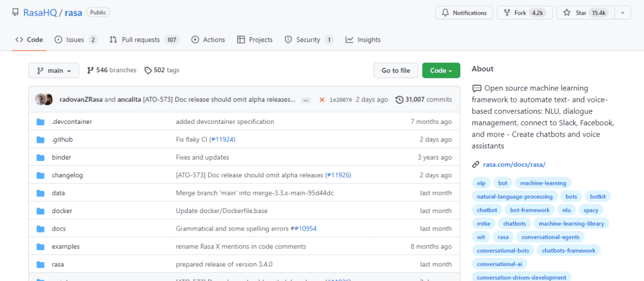644x281 pixels.
Task: Select the conversational-agents topic tag
Action: [550, 237]
